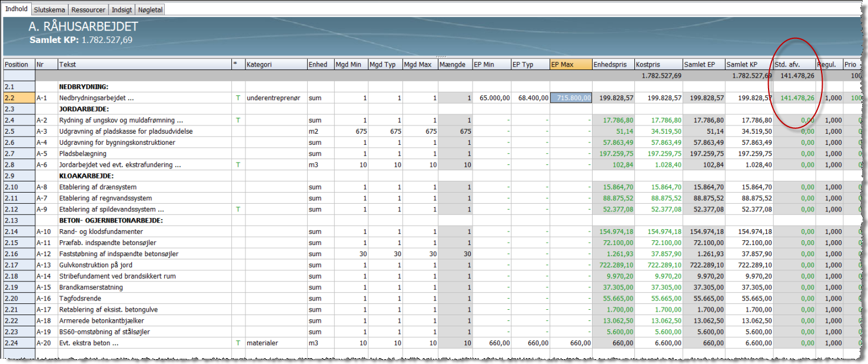This screenshot has width=868, height=364.
Task: Sort by the Nr column header
Action: click(x=46, y=64)
